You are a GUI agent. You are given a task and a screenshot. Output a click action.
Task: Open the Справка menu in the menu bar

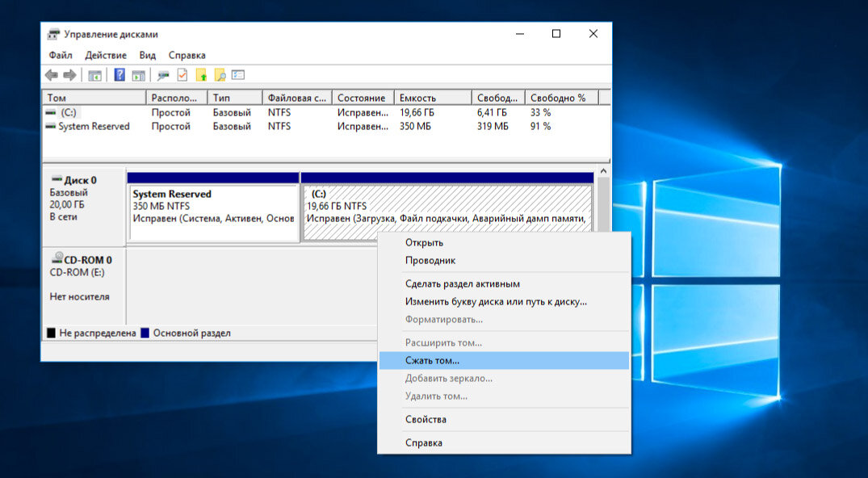187,56
